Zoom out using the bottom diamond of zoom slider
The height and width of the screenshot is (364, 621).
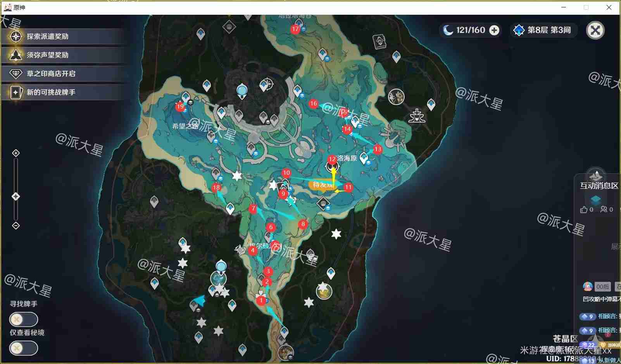[16, 226]
